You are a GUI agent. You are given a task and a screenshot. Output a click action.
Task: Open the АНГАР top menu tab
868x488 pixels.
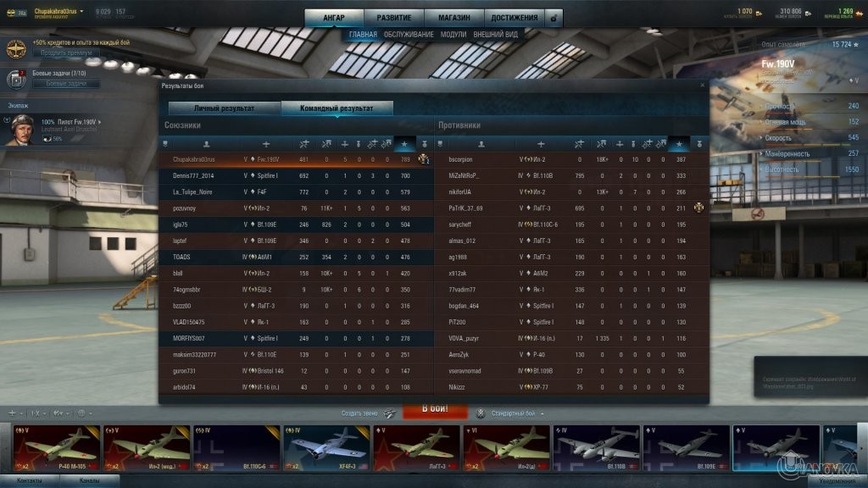[x=334, y=18]
